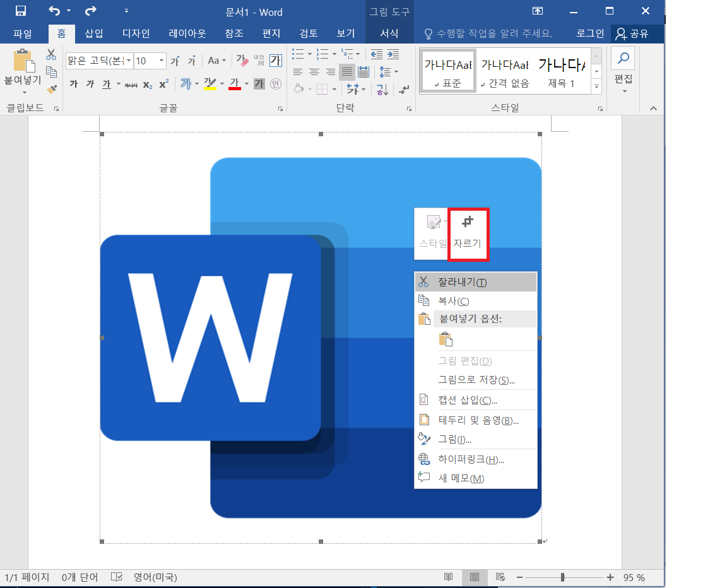Undo the last action

pos(55,11)
